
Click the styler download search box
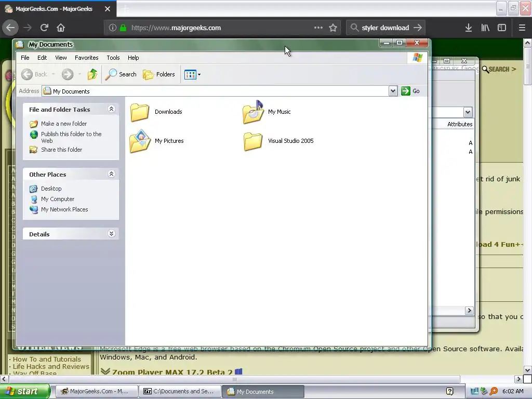[385, 28]
